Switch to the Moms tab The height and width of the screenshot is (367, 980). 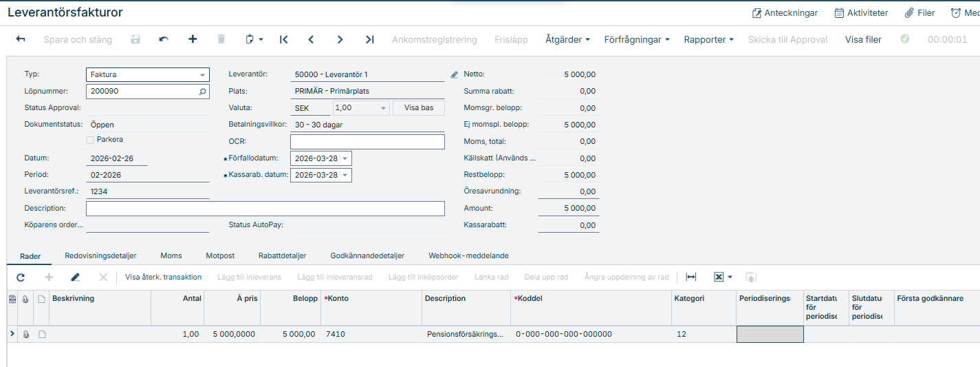pos(171,255)
